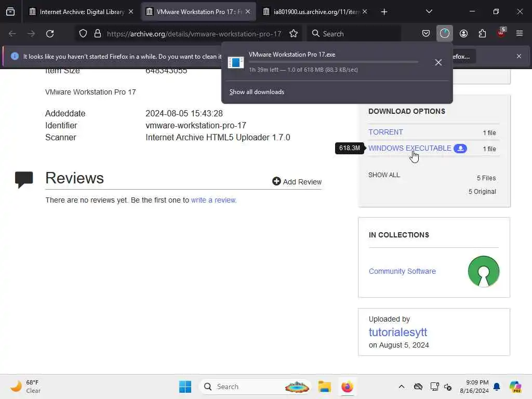Viewport: 532px width, 399px height.
Task: Click the Add Review button
Action: (x=297, y=181)
